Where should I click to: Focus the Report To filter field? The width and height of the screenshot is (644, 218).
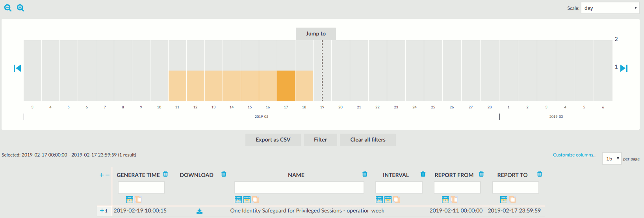pos(516,187)
